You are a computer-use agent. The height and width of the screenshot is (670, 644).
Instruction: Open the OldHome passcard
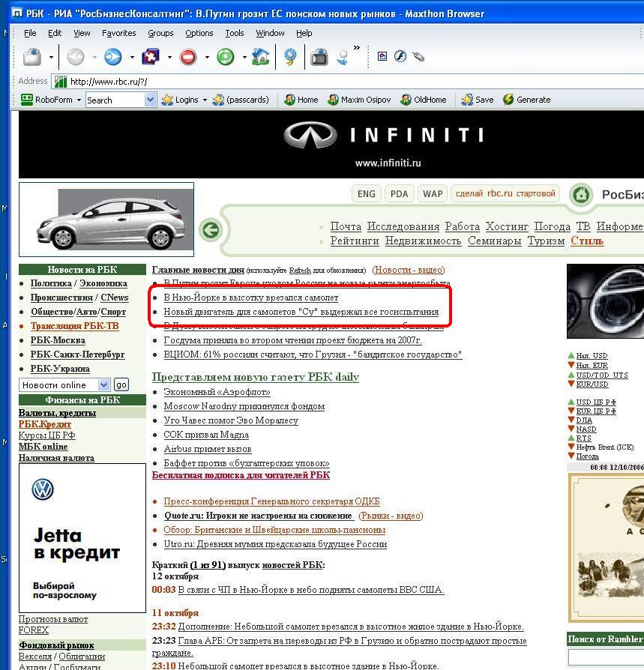(424, 100)
